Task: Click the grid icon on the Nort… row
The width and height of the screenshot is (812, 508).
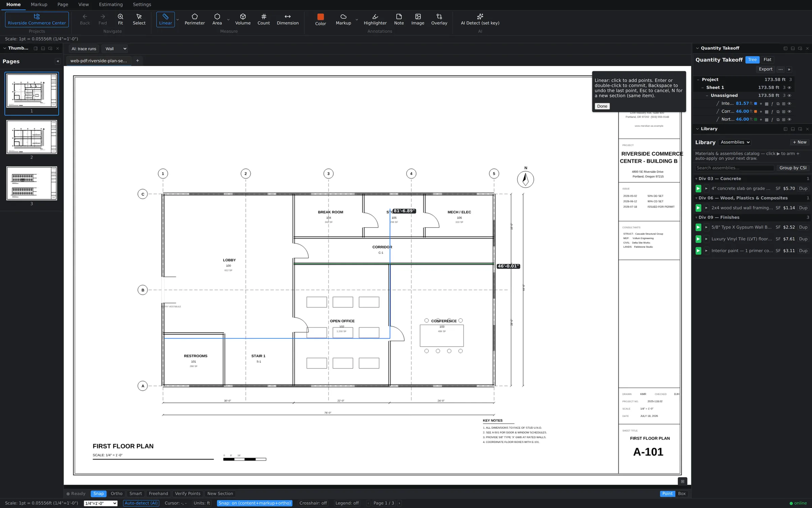Action: [784, 120]
